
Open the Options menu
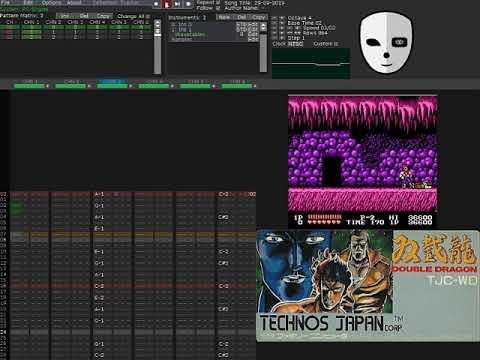(x=51, y=3)
